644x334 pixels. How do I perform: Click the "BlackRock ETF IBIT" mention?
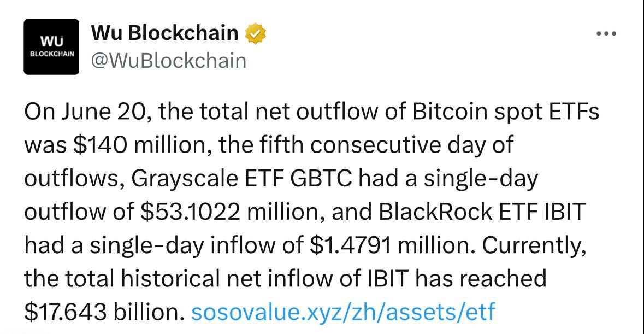coord(477,212)
